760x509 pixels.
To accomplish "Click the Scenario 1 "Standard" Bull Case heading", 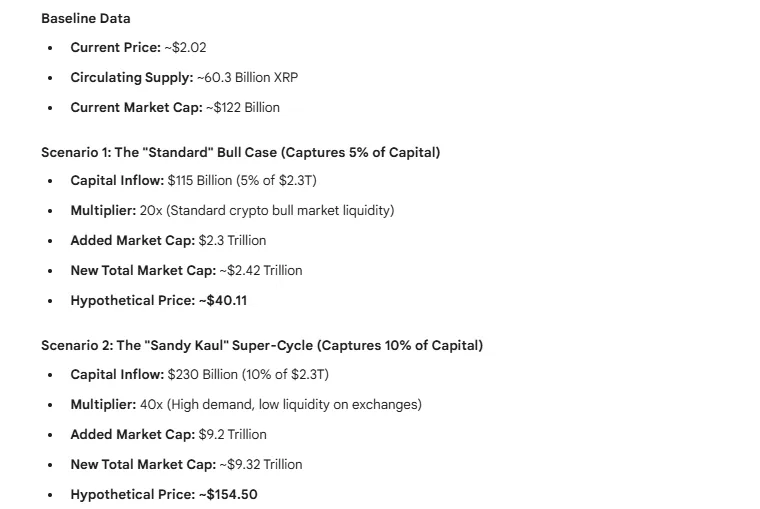I will [x=240, y=153].
